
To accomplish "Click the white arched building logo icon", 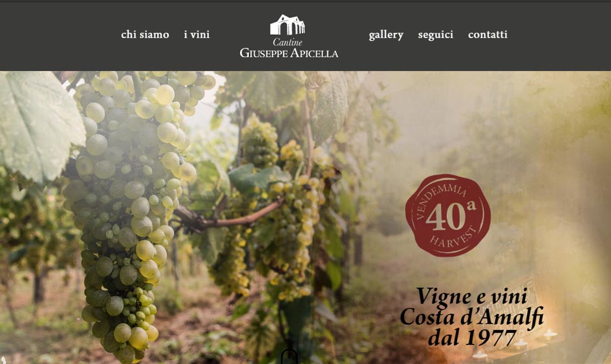I will pyautogui.click(x=288, y=25).
